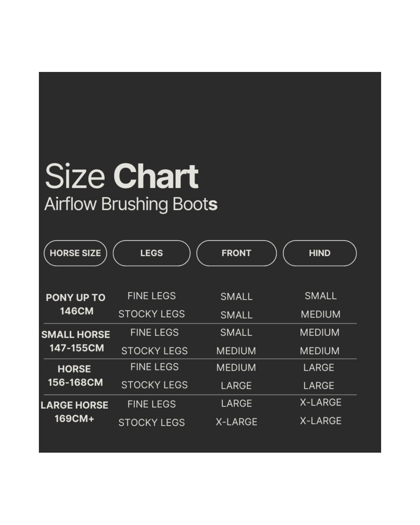The image size is (420, 525).
Task: Select Stocky Legs in the small horse row
Action: pos(154,351)
